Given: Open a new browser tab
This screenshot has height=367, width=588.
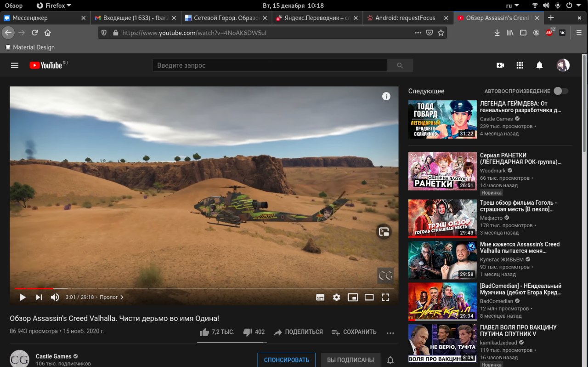Looking at the screenshot, I should tap(551, 18).
